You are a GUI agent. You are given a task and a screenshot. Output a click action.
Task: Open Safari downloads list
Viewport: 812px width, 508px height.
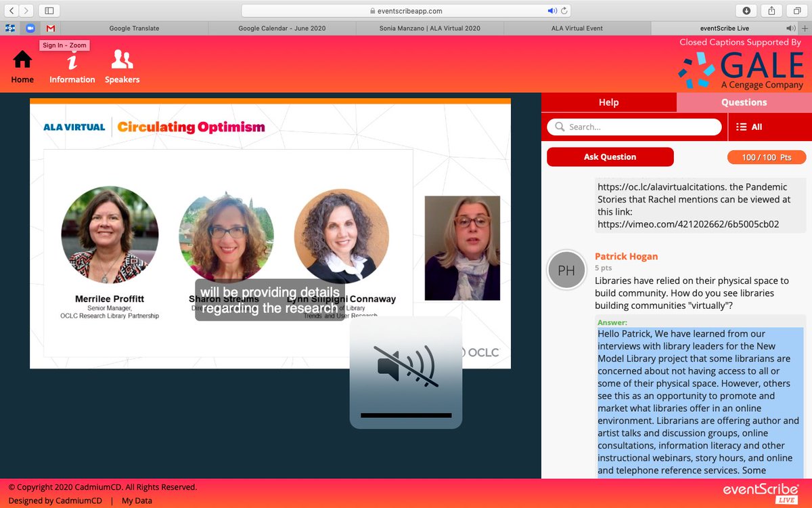coord(746,11)
